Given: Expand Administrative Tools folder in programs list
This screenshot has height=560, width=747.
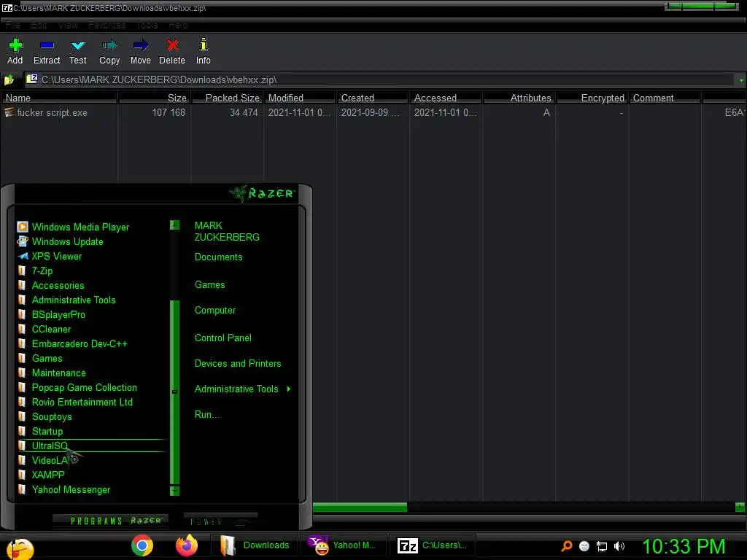Looking at the screenshot, I should tap(66, 300).
